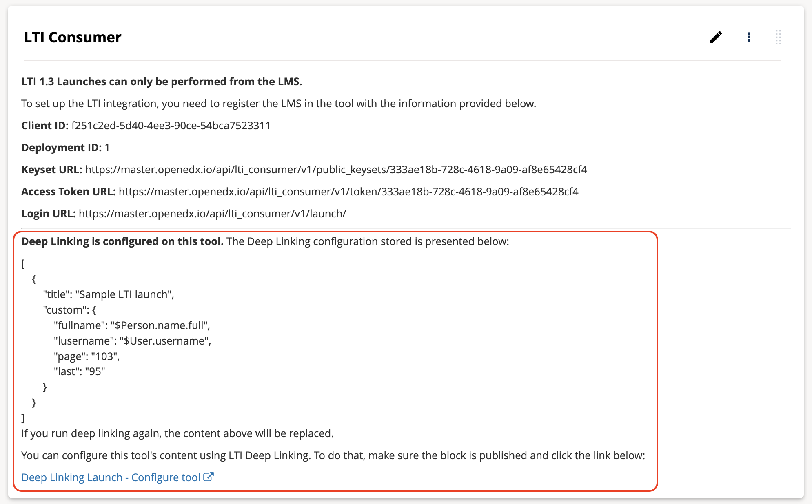Click the pencil edit icon
The image size is (812, 504).
click(x=716, y=37)
